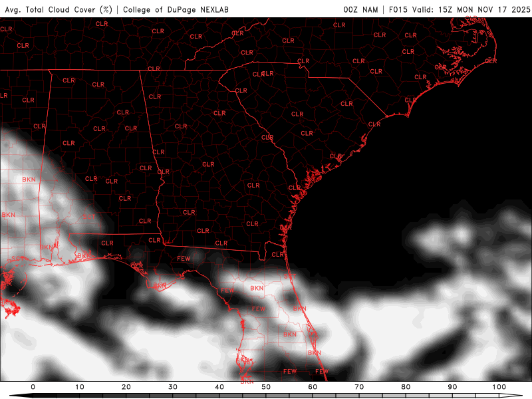Click the color bar label "90"
This screenshot has height=399, width=532.
(453, 387)
